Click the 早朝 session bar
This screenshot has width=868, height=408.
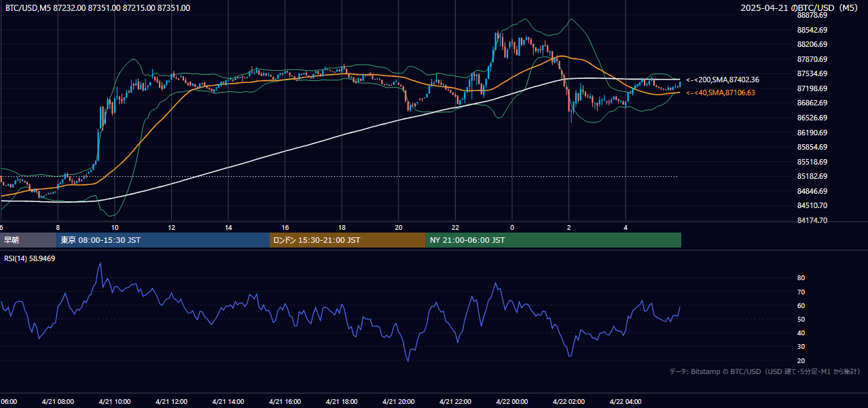(x=28, y=240)
